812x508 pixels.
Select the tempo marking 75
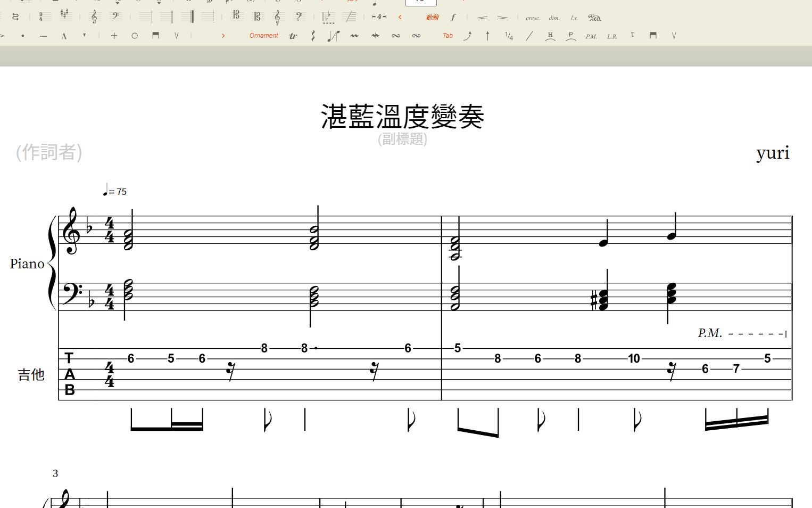(115, 190)
